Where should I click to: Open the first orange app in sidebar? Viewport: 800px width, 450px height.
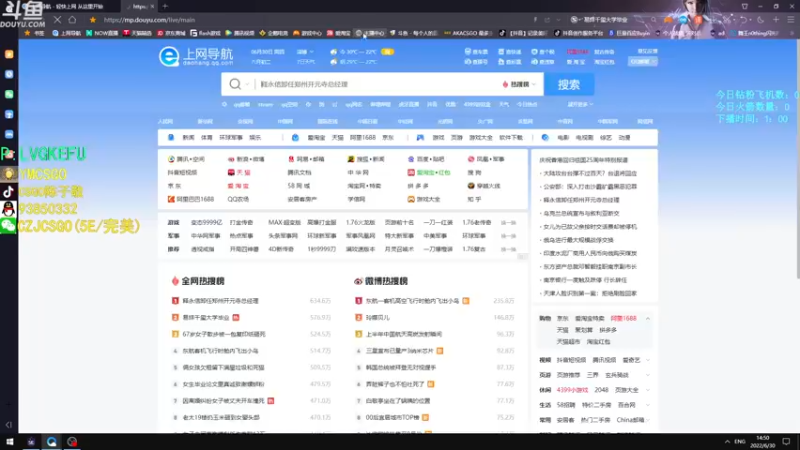[9, 54]
